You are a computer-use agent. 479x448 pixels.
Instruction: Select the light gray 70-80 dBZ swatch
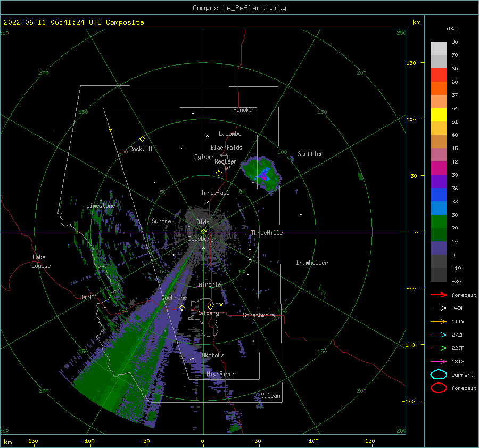click(x=439, y=48)
